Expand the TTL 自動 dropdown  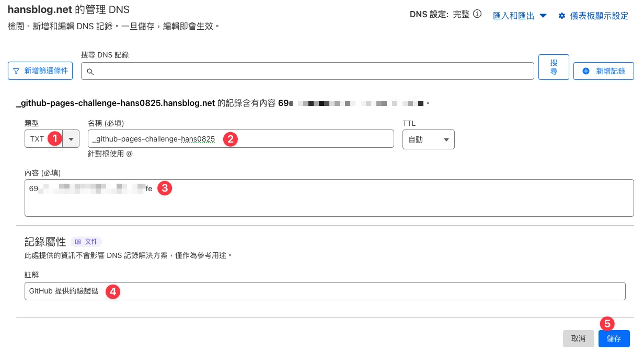(429, 139)
